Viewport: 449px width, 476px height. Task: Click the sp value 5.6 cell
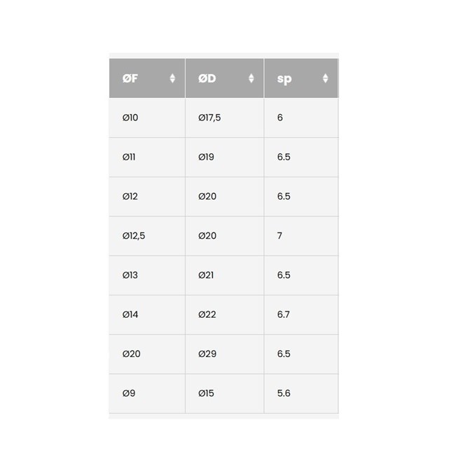click(301, 393)
